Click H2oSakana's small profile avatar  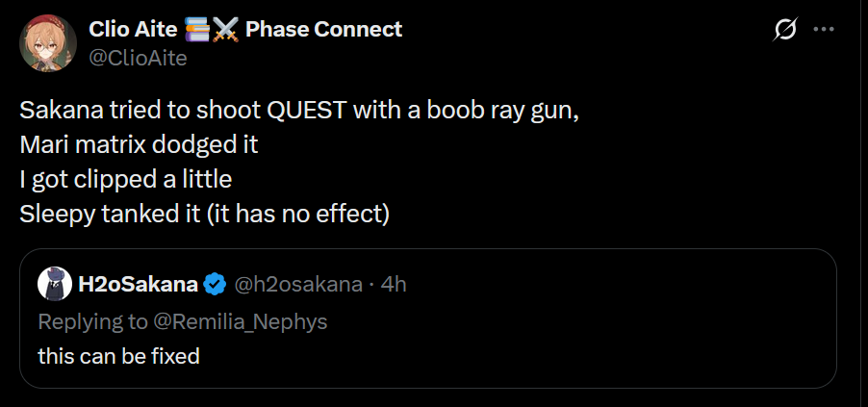(x=51, y=284)
